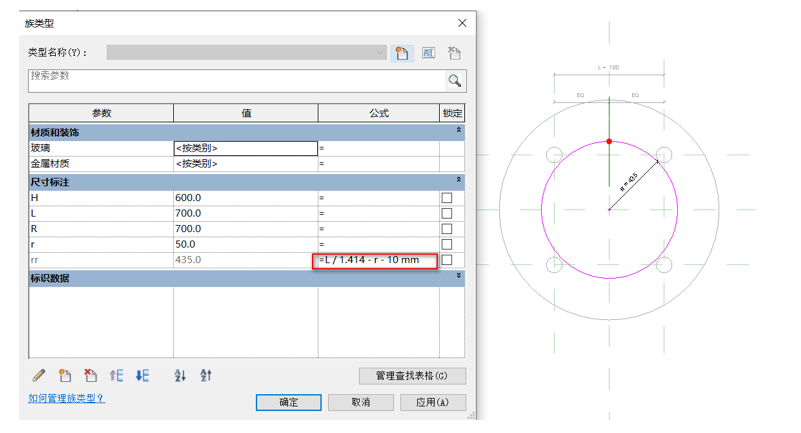Click the 参数 column header
The width and height of the screenshot is (801, 433).
pyautogui.click(x=101, y=113)
